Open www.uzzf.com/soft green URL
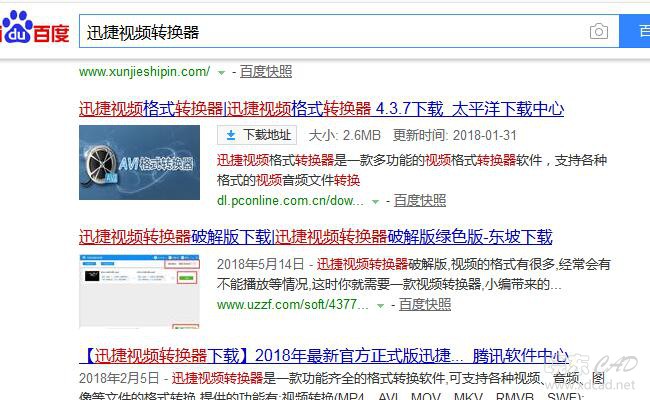The width and height of the screenshot is (650, 400). [x=292, y=305]
